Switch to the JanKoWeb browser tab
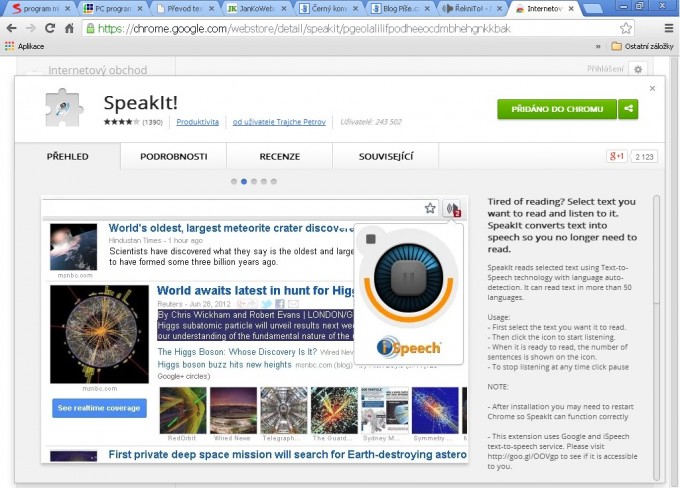The width and height of the screenshot is (680, 488). pos(257,8)
